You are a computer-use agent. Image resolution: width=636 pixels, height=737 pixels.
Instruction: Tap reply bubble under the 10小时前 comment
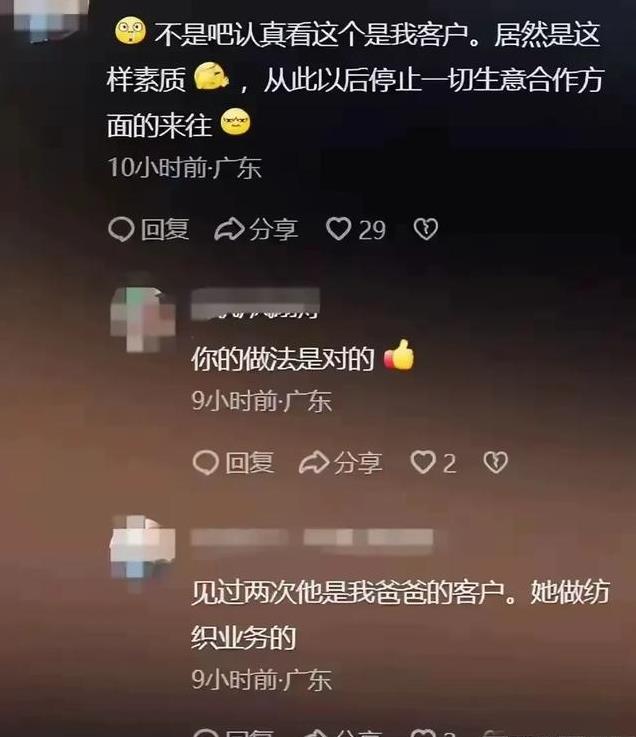pyautogui.click(x=121, y=229)
